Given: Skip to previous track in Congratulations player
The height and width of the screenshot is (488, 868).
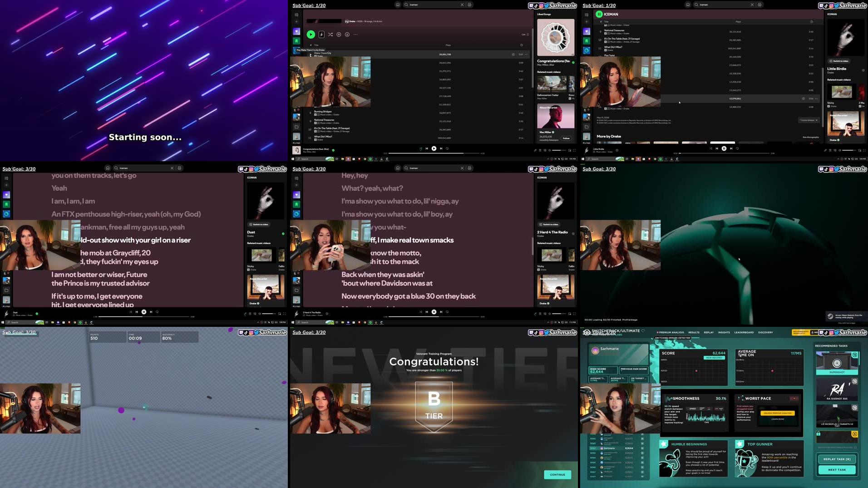Looking at the screenshot, I should [427, 148].
